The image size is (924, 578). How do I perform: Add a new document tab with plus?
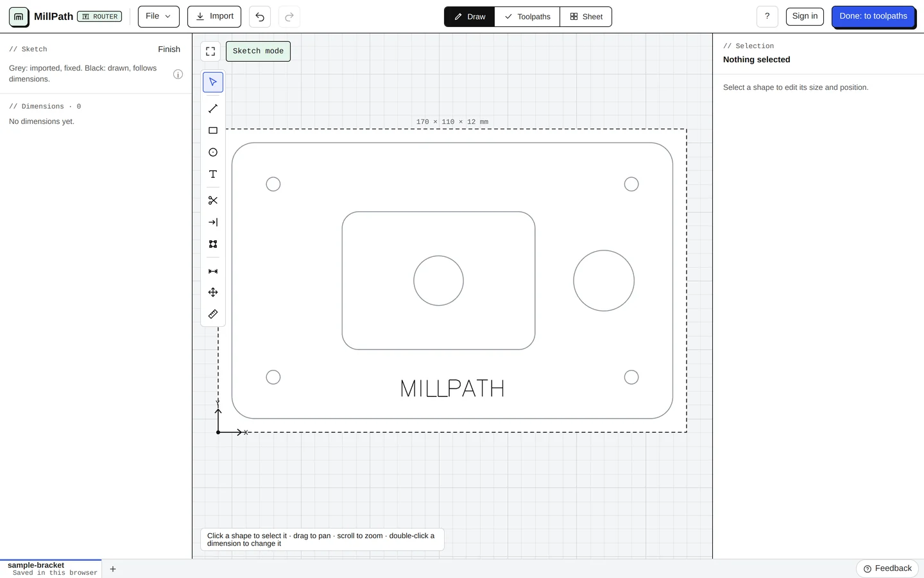(x=113, y=569)
